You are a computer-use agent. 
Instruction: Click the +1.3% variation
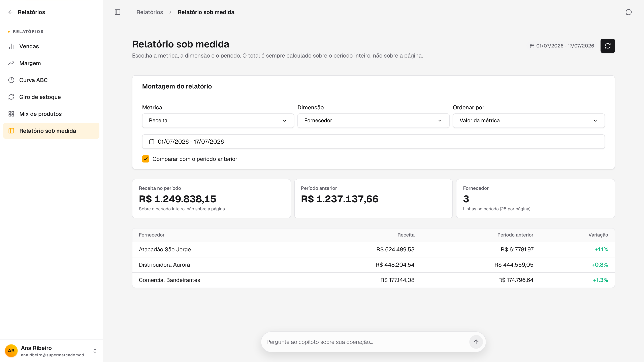click(x=600, y=280)
